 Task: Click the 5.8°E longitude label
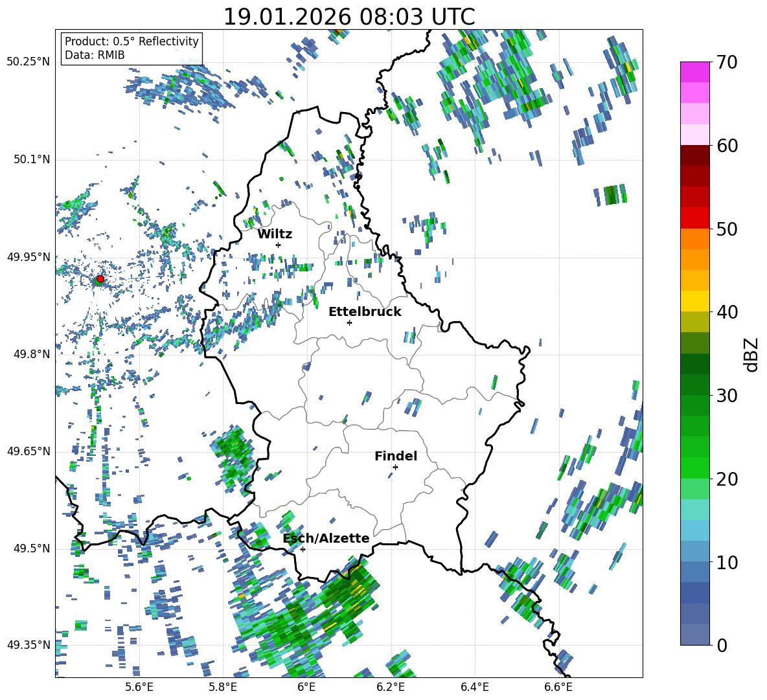click(223, 687)
